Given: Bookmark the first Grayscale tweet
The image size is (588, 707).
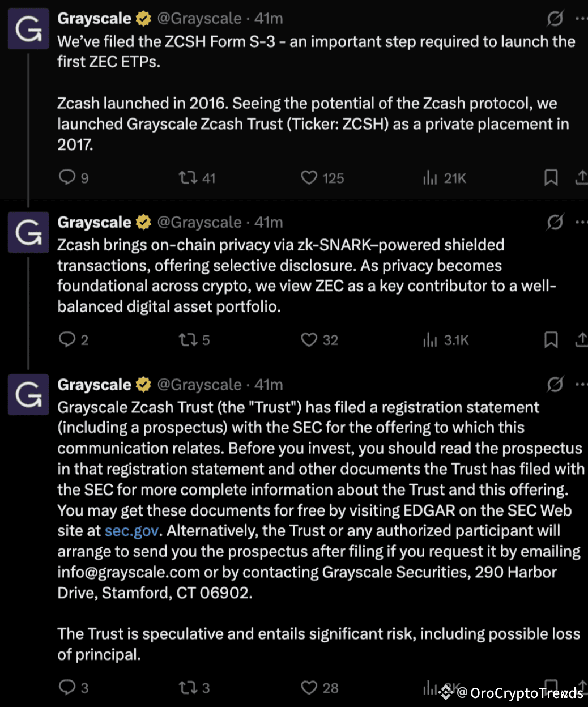Looking at the screenshot, I should coord(551,178).
